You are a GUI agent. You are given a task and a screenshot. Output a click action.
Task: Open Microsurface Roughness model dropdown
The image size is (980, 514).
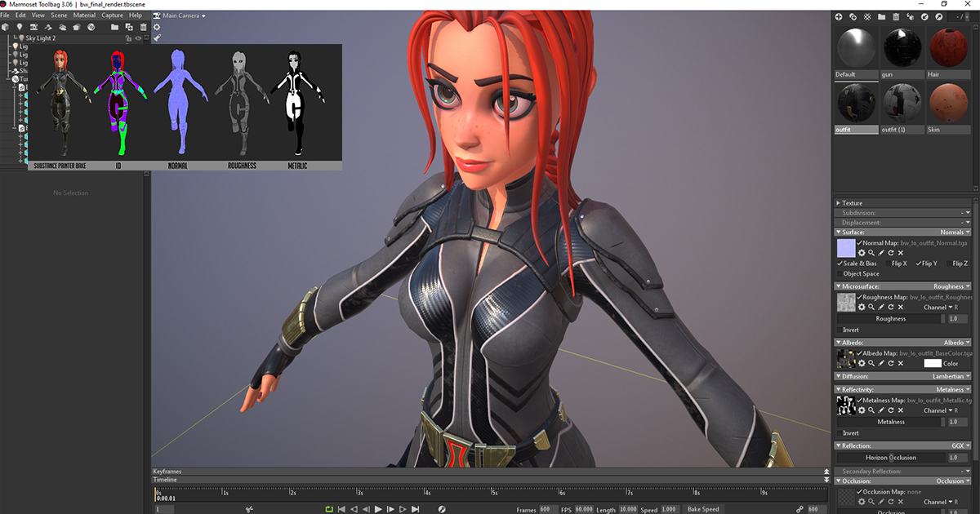tap(951, 286)
